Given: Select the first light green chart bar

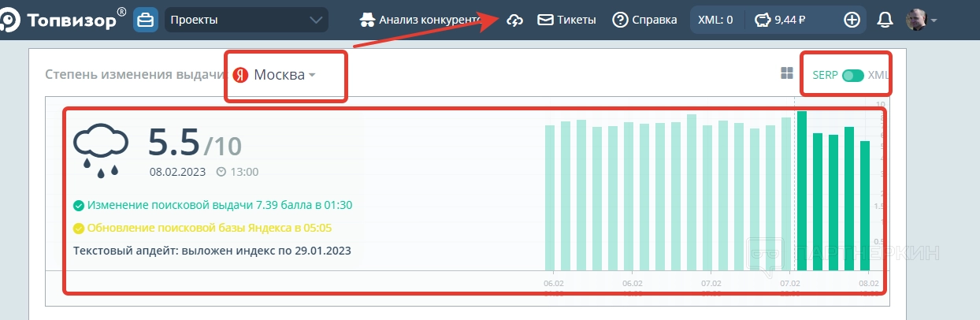Looking at the screenshot, I should [x=550, y=198].
